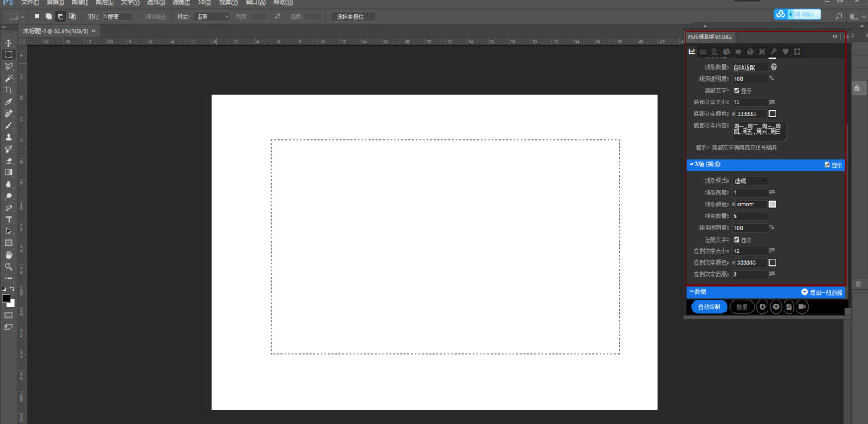Toggle Quick Mask mode

pos(9,315)
